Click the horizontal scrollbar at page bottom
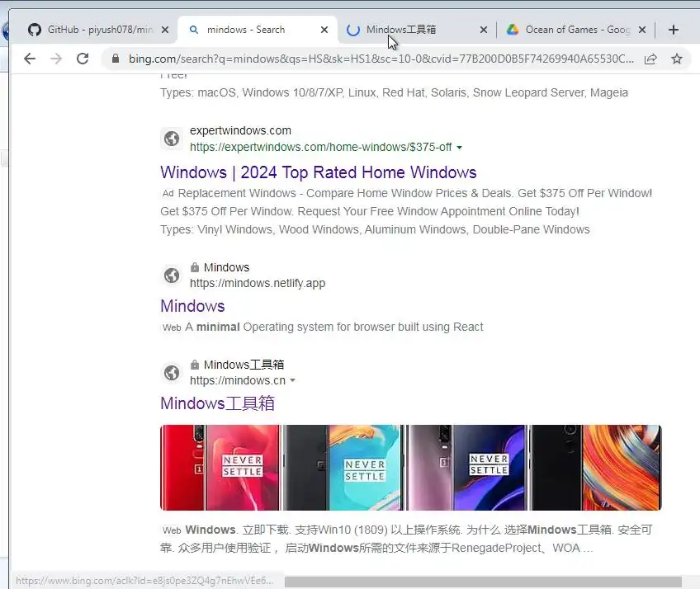700x589 pixels. click(483, 582)
